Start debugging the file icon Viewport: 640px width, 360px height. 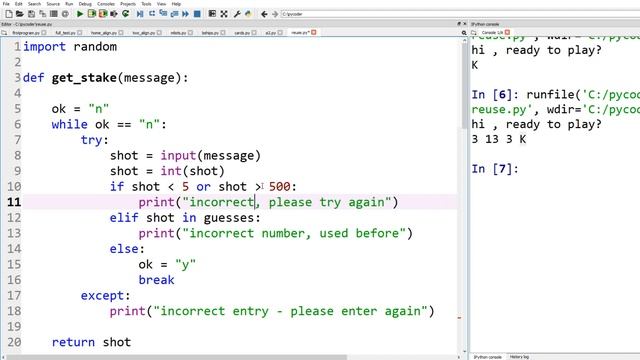pyautogui.click(x=140, y=14)
